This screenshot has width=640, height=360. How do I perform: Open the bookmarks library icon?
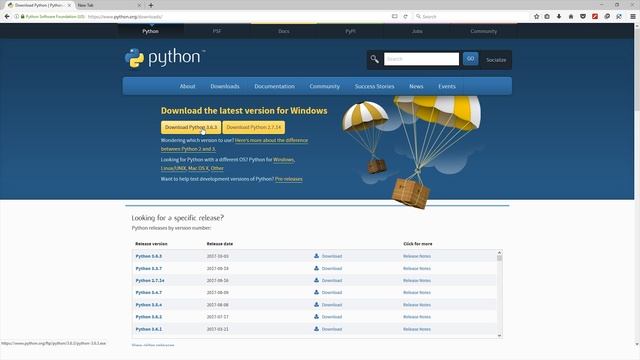547,16
